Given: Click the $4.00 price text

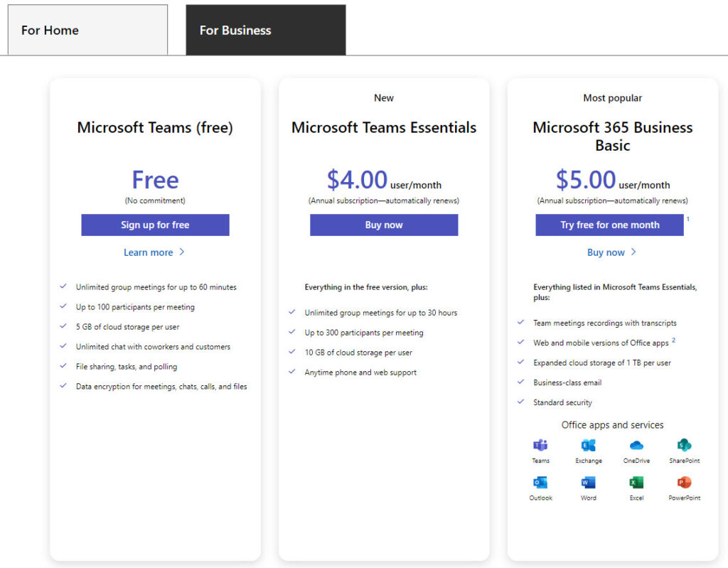Looking at the screenshot, I should click(357, 180).
